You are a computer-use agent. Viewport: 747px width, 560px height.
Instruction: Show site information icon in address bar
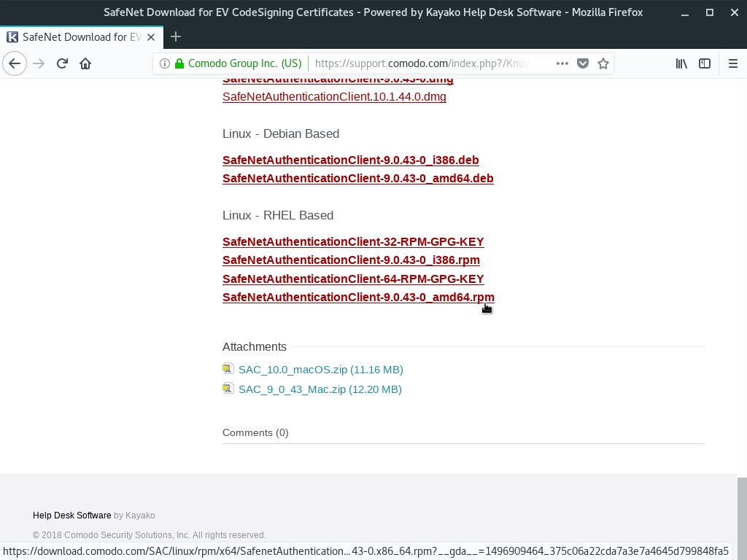pos(164,63)
